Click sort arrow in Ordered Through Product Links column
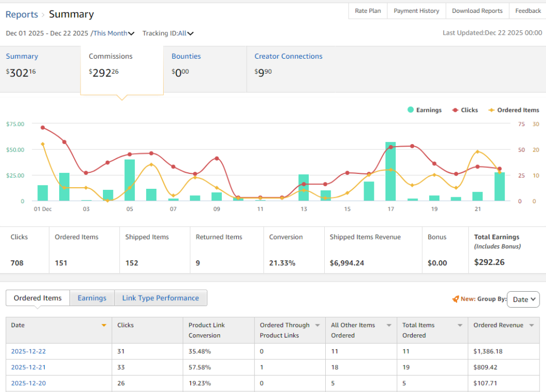Viewport: 546px width, 392px height. pyautogui.click(x=317, y=325)
